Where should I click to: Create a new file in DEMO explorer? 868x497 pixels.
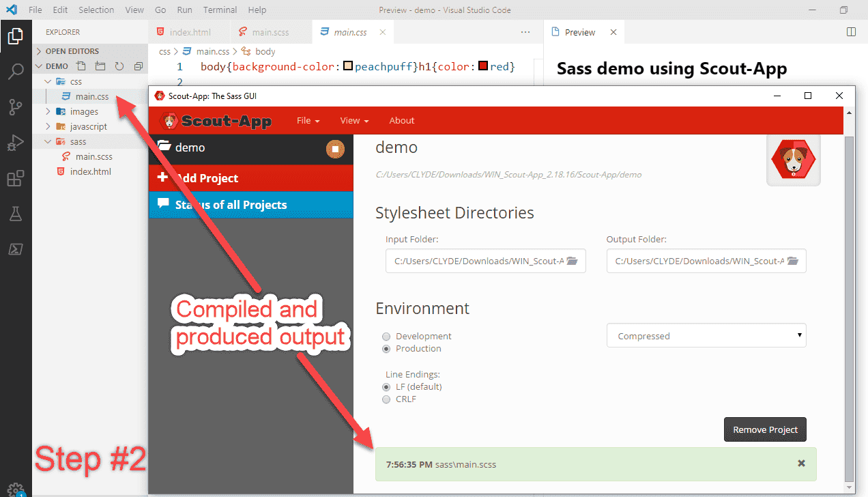click(81, 66)
